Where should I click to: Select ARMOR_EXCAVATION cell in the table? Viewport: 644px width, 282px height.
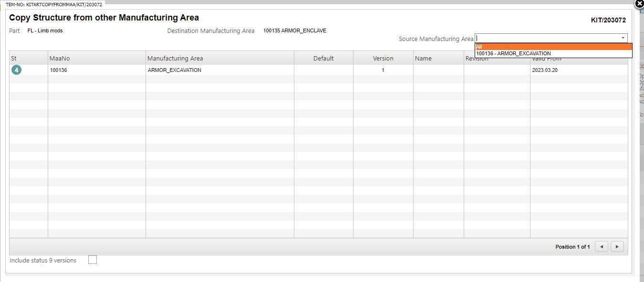click(x=175, y=70)
